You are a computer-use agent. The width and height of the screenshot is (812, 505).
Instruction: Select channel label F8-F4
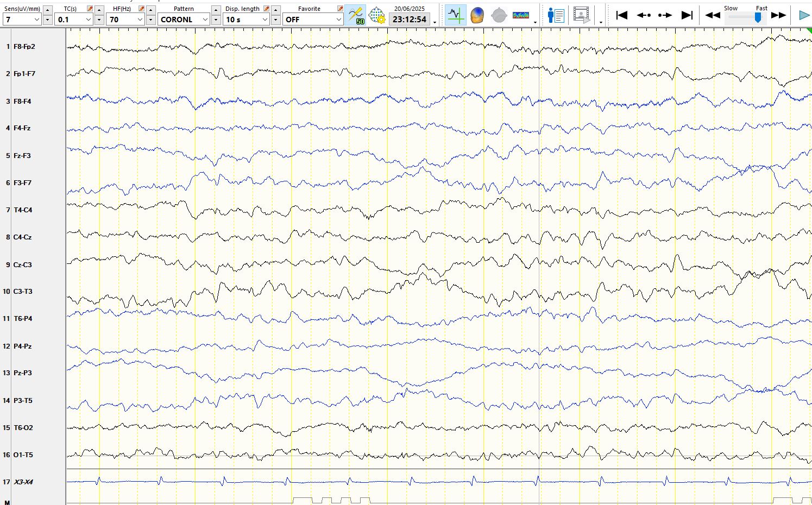pos(22,102)
